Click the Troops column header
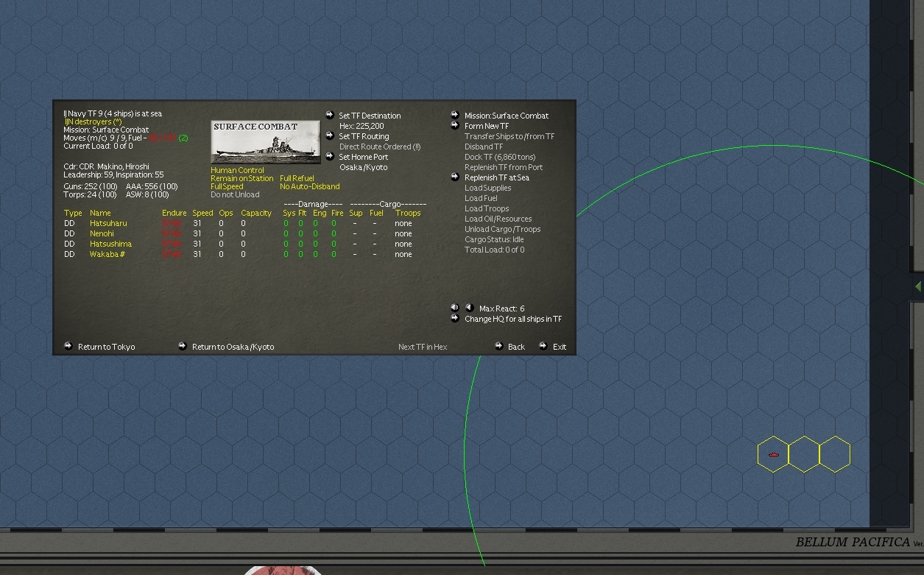 tap(407, 213)
